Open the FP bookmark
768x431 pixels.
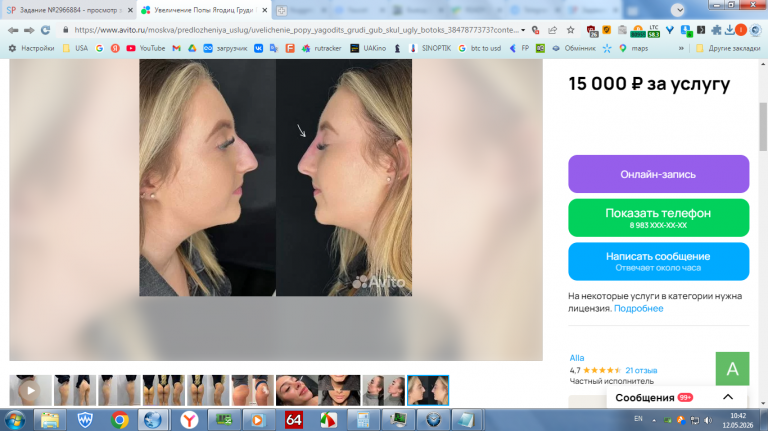519,48
